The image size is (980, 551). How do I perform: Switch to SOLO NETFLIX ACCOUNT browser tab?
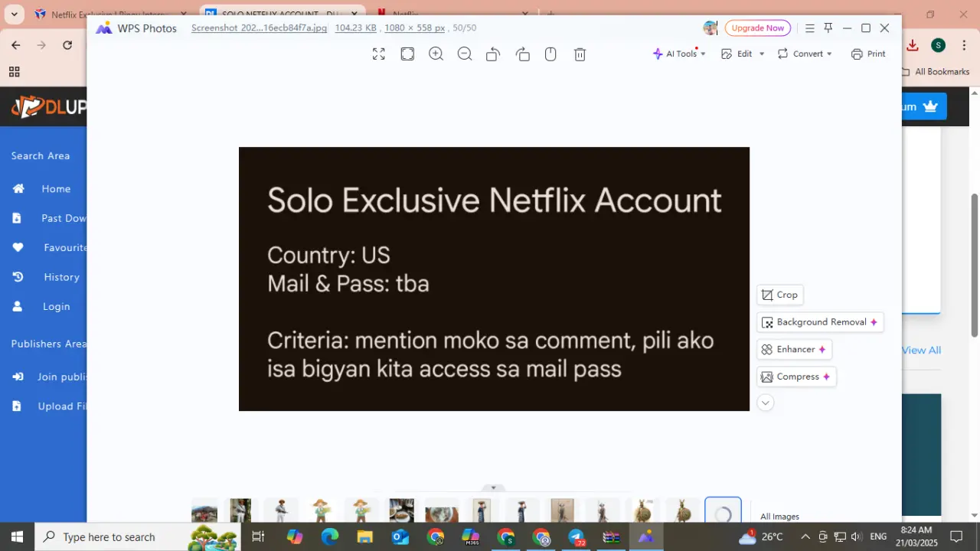282,14
